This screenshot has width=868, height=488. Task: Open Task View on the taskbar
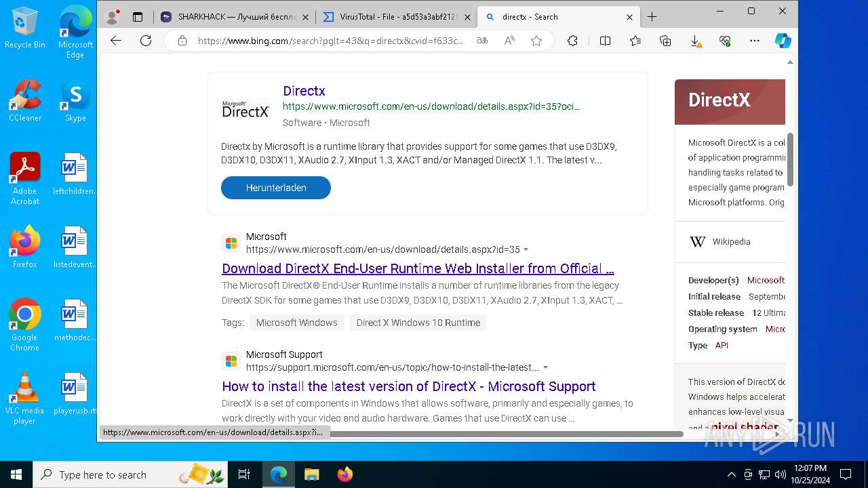(x=244, y=474)
